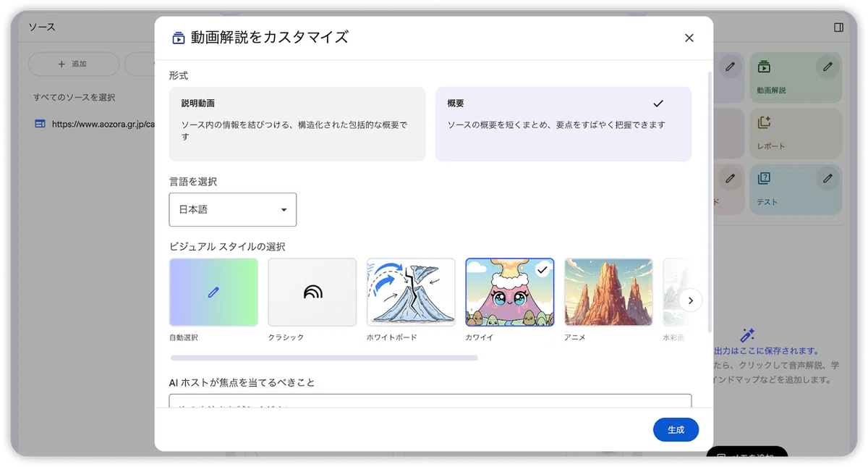Click the visual styles horizontal scrollbar
This screenshot has height=467, width=868.
coord(324,358)
